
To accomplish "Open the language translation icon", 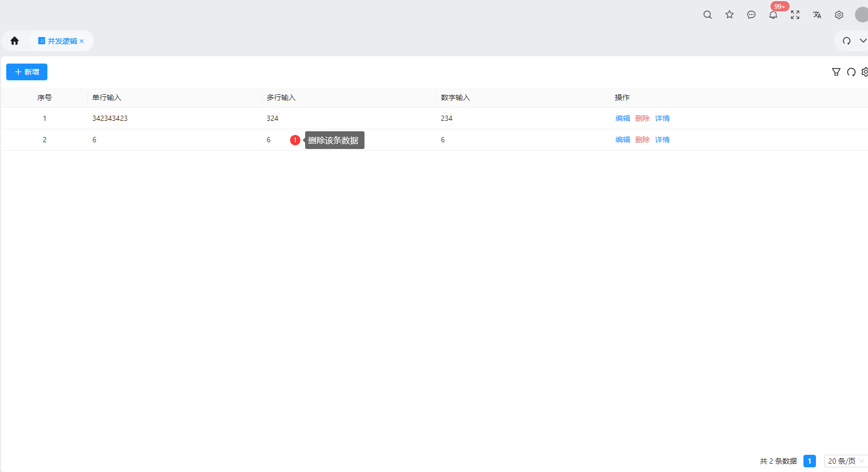I will 817,15.
